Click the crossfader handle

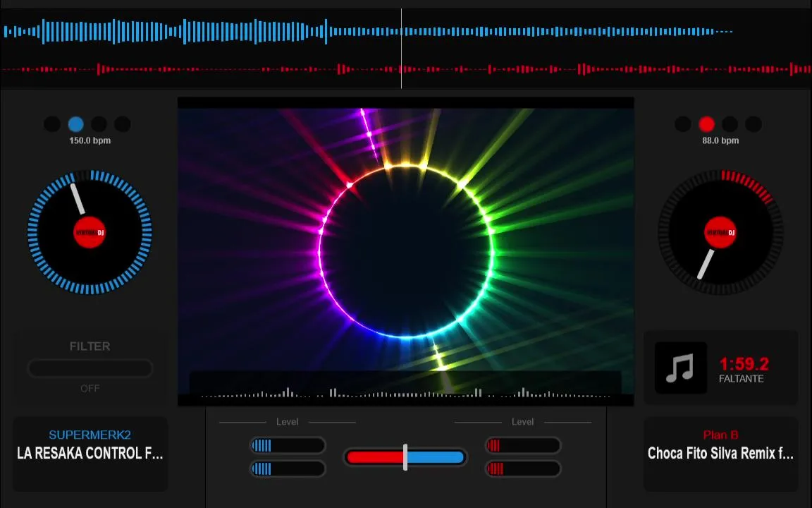tap(405, 457)
